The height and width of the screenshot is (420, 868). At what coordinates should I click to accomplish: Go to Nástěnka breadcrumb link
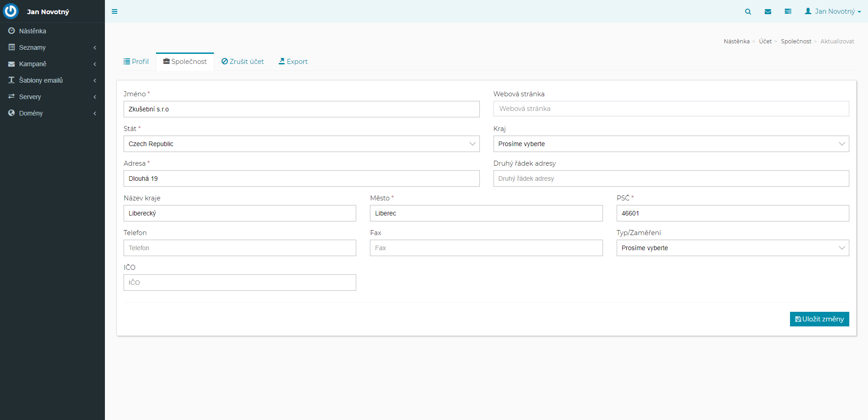(x=736, y=41)
